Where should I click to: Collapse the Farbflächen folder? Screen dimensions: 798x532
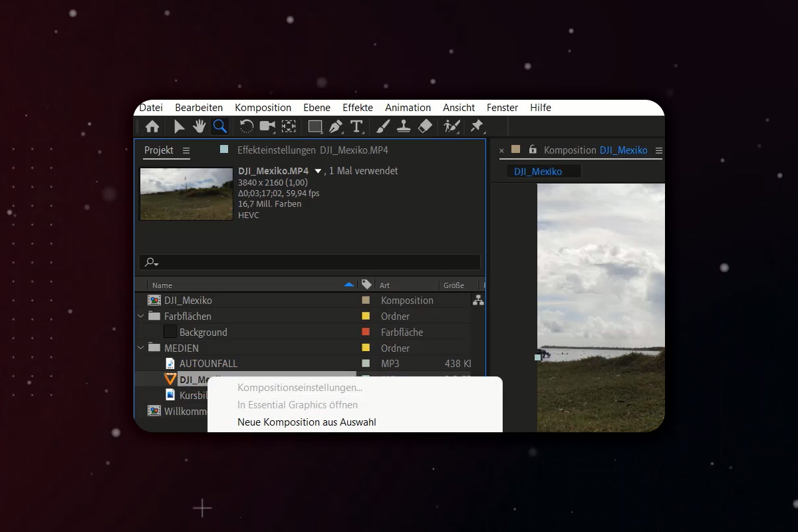coord(140,316)
